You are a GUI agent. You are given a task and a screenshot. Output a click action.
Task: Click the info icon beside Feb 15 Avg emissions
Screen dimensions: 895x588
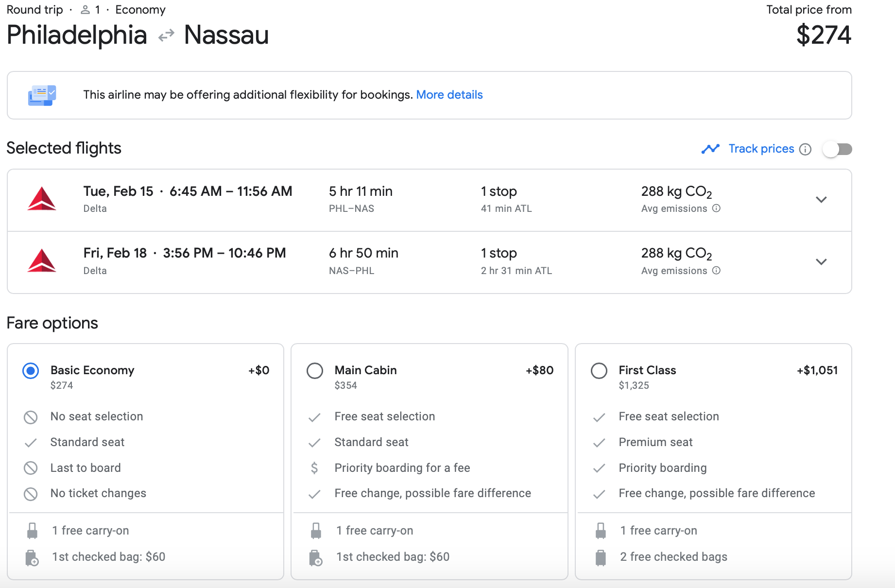coord(716,208)
